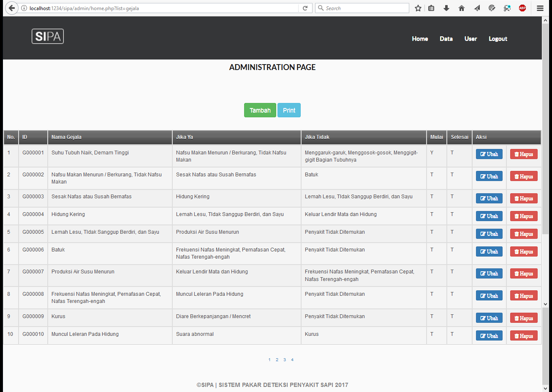
Task: Open the bookmarks list icon
Action: pyautogui.click(x=431, y=8)
